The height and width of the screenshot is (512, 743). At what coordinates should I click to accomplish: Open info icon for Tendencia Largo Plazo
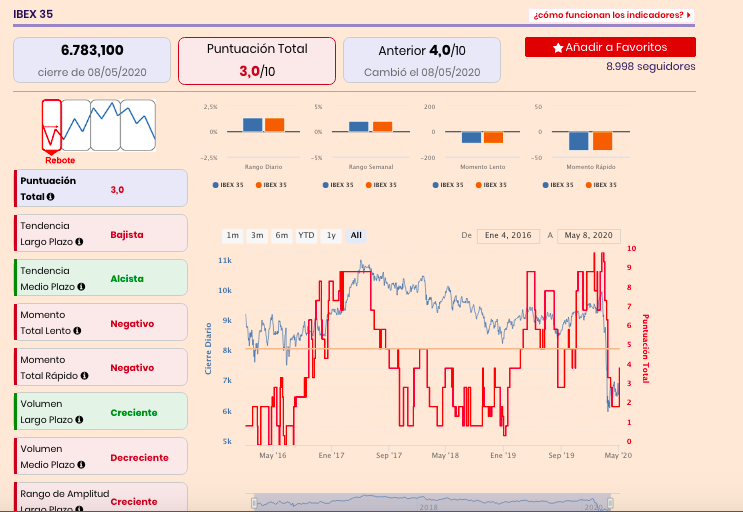click(79, 242)
